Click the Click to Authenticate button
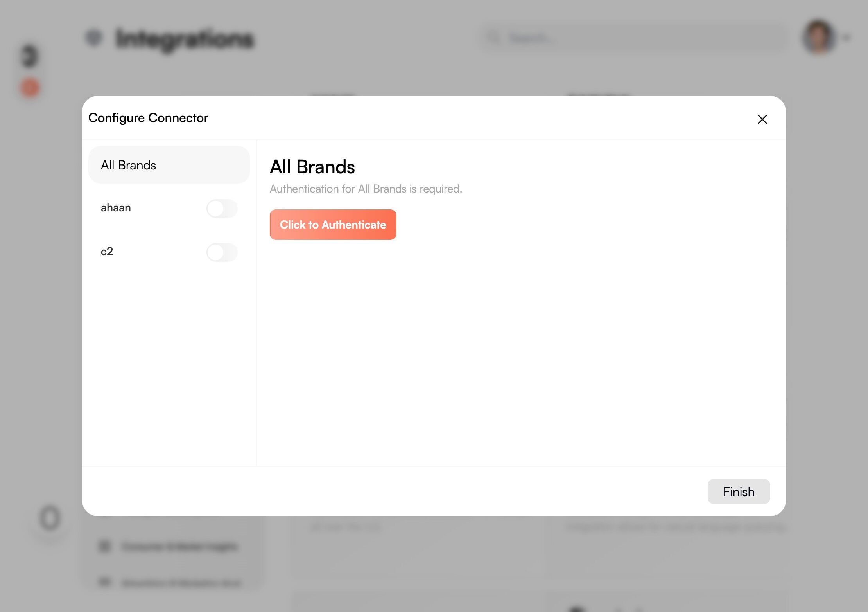Image resolution: width=868 pixels, height=612 pixels. [x=333, y=225]
